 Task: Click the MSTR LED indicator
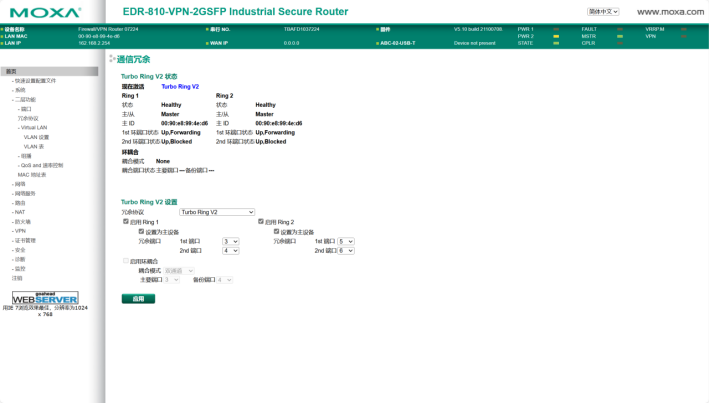[x=620, y=36]
